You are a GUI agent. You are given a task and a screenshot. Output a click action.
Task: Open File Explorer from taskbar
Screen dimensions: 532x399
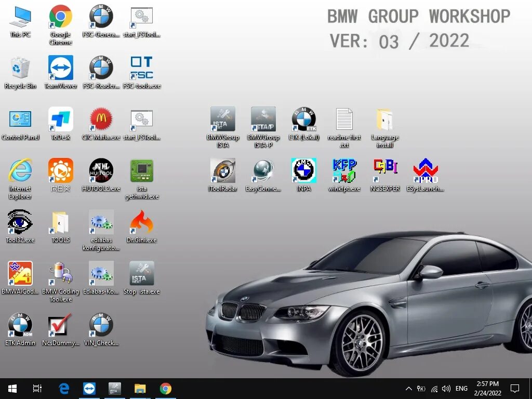(x=140, y=389)
